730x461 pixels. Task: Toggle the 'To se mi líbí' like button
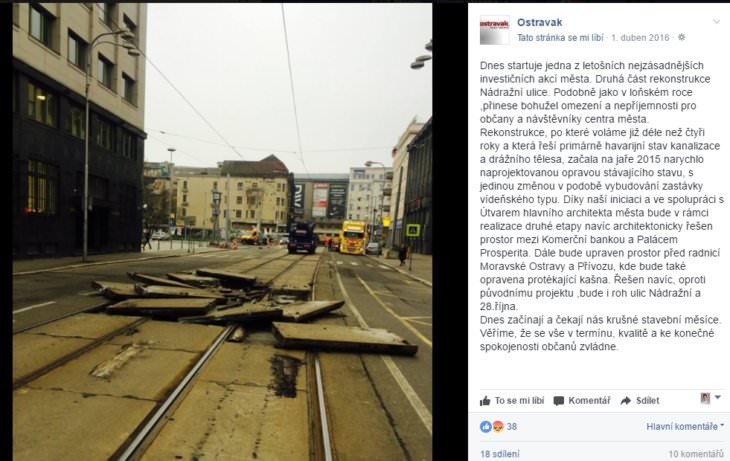[512, 400]
